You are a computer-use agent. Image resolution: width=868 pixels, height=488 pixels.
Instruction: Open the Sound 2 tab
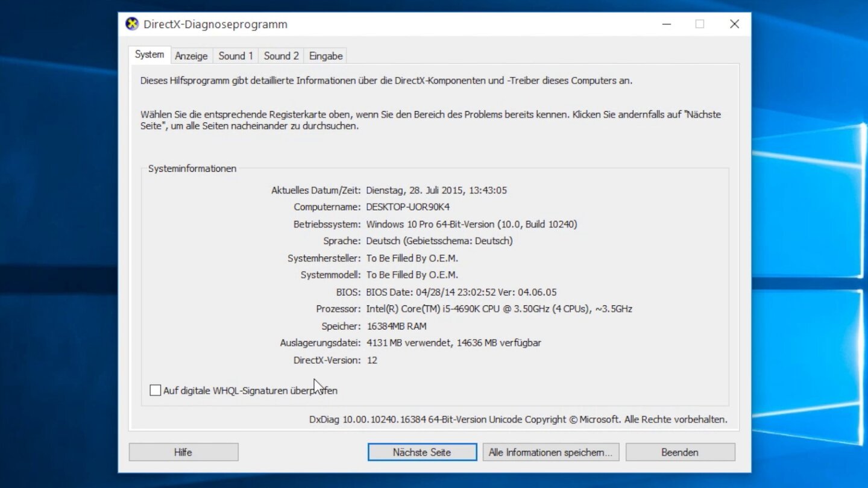point(281,55)
